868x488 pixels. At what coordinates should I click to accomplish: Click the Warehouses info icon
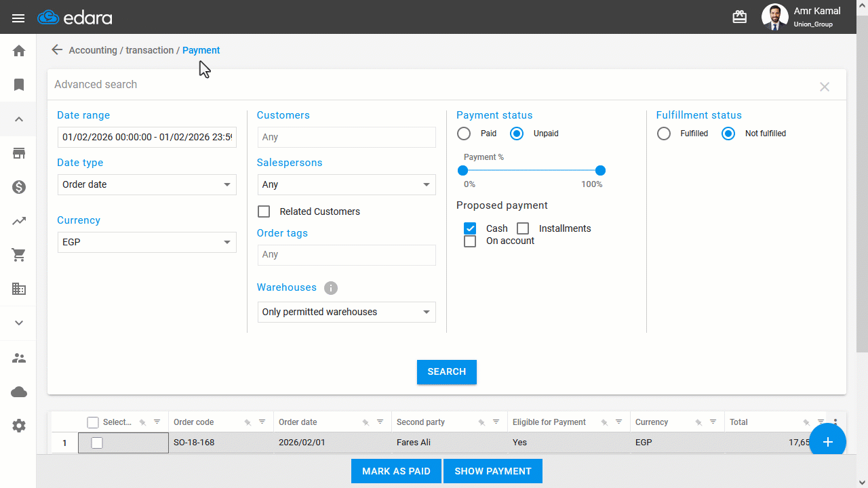(331, 287)
